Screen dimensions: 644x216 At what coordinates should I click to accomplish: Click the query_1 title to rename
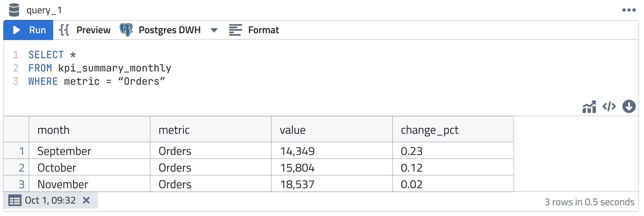tap(44, 10)
